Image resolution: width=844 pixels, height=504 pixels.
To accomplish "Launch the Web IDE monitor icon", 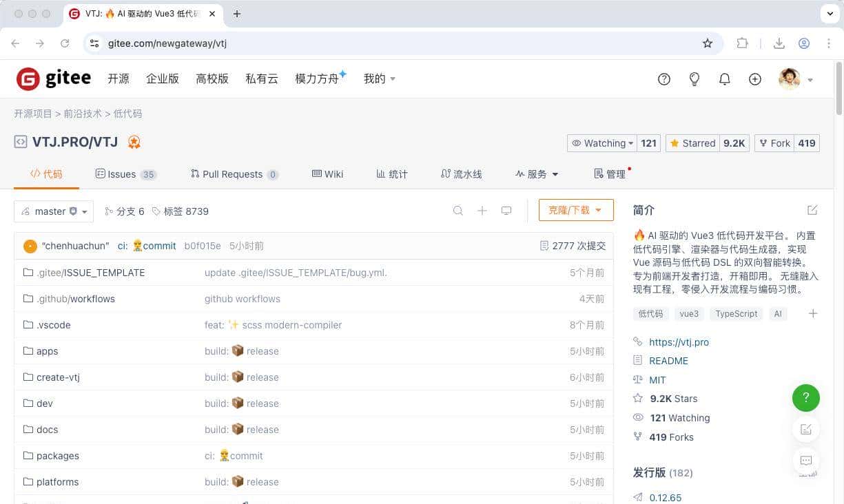I will click(x=506, y=211).
